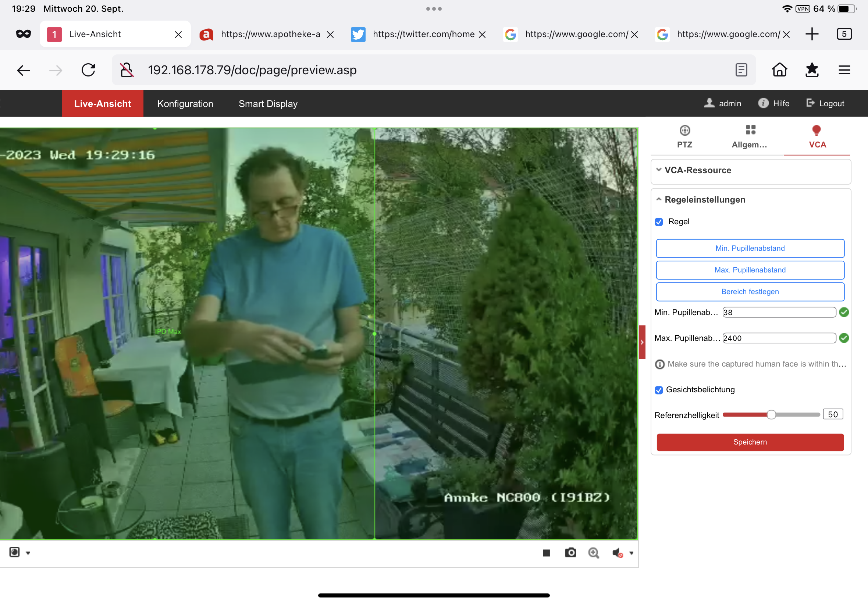Switch to the Konfiguration tab

(x=185, y=104)
